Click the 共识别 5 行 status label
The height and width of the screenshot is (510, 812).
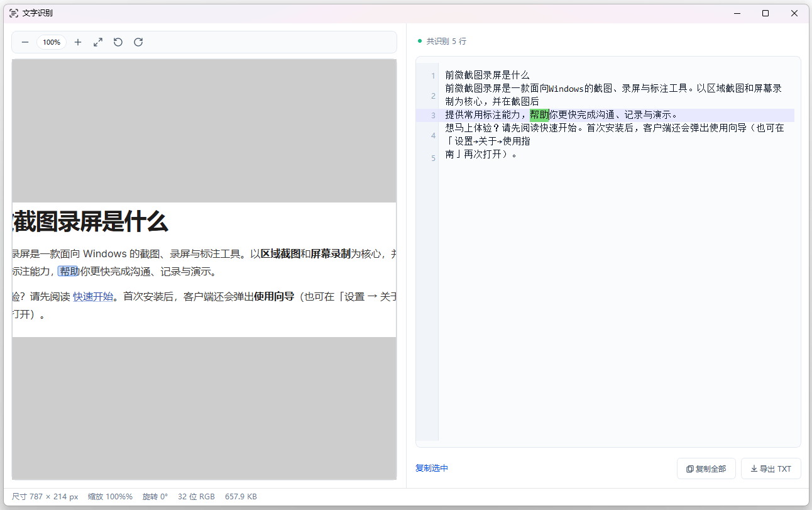446,42
